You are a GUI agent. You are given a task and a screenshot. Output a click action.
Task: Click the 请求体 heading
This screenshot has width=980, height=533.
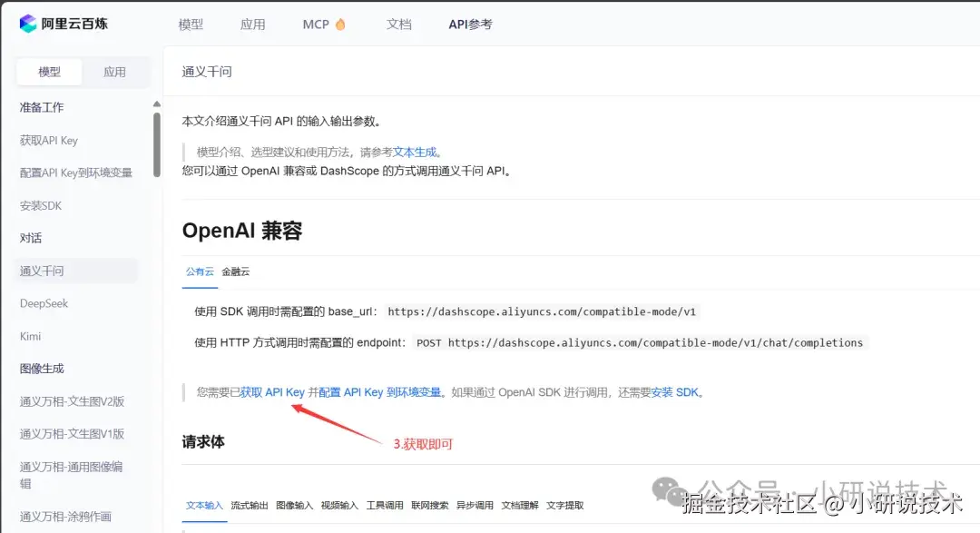pyautogui.click(x=203, y=441)
